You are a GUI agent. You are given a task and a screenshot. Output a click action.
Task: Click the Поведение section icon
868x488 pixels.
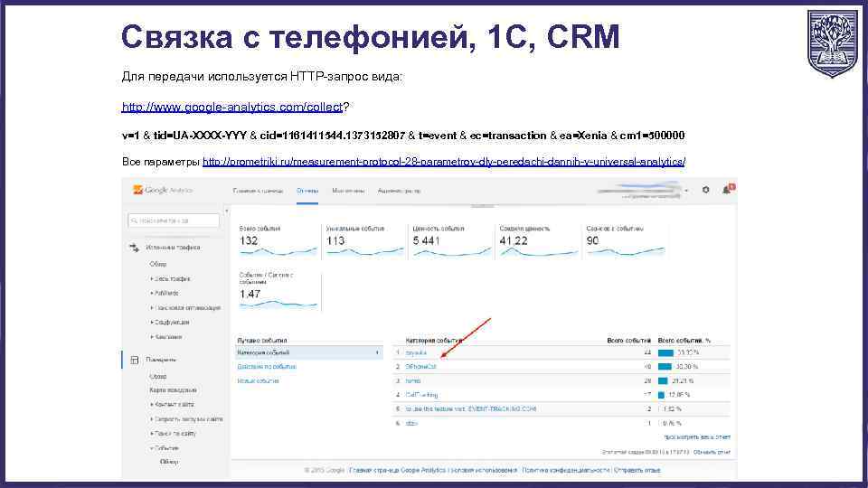pos(135,360)
